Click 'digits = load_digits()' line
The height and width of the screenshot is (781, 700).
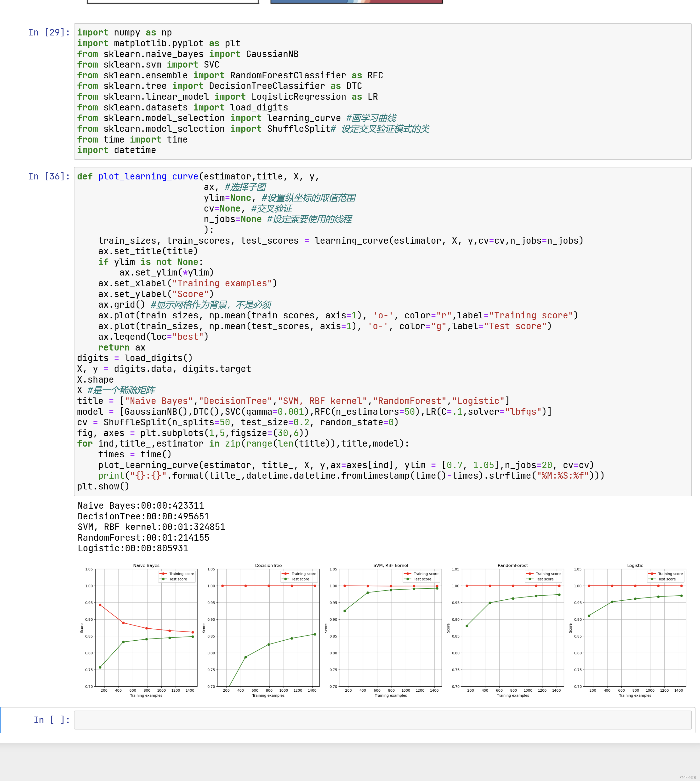click(x=135, y=358)
